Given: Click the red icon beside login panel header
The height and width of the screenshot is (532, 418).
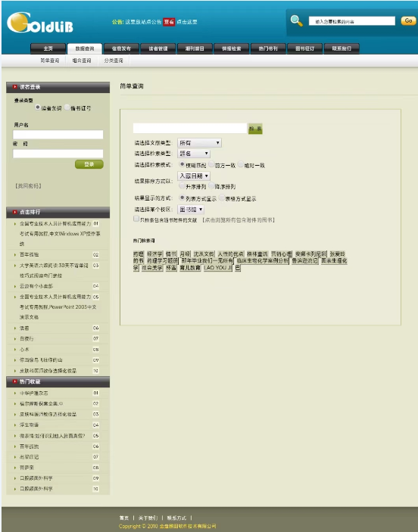Looking at the screenshot, I should (x=15, y=87).
